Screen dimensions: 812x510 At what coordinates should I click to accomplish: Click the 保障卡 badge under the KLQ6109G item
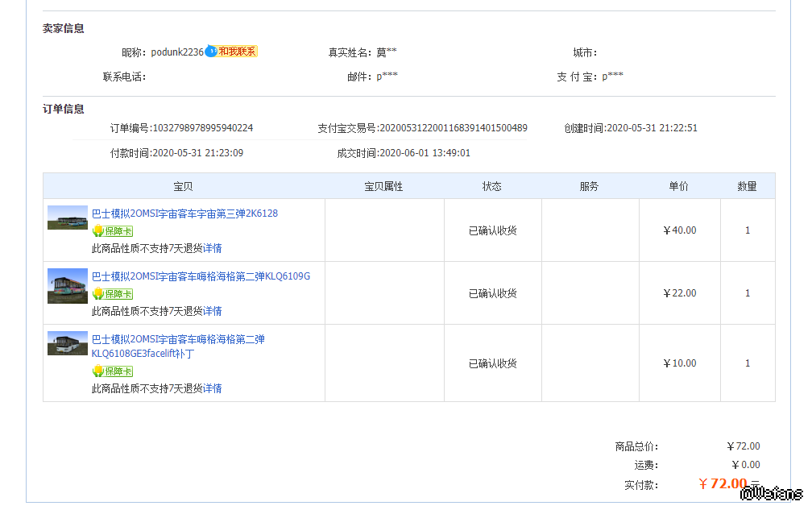pyautogui.click(x=113, y=293)
